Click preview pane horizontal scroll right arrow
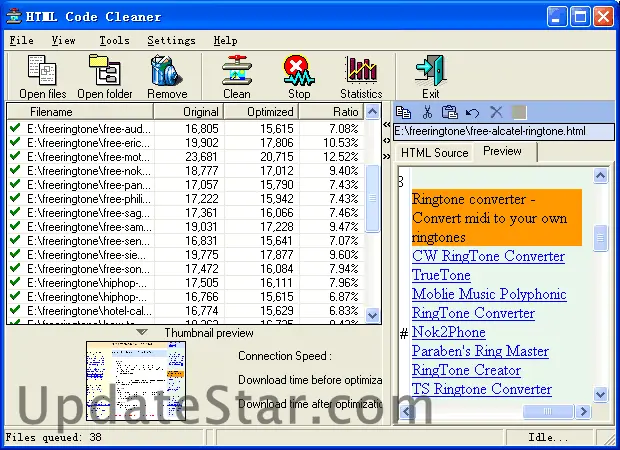The width and height of the screenshot is (620, 450). pos(583,412)
